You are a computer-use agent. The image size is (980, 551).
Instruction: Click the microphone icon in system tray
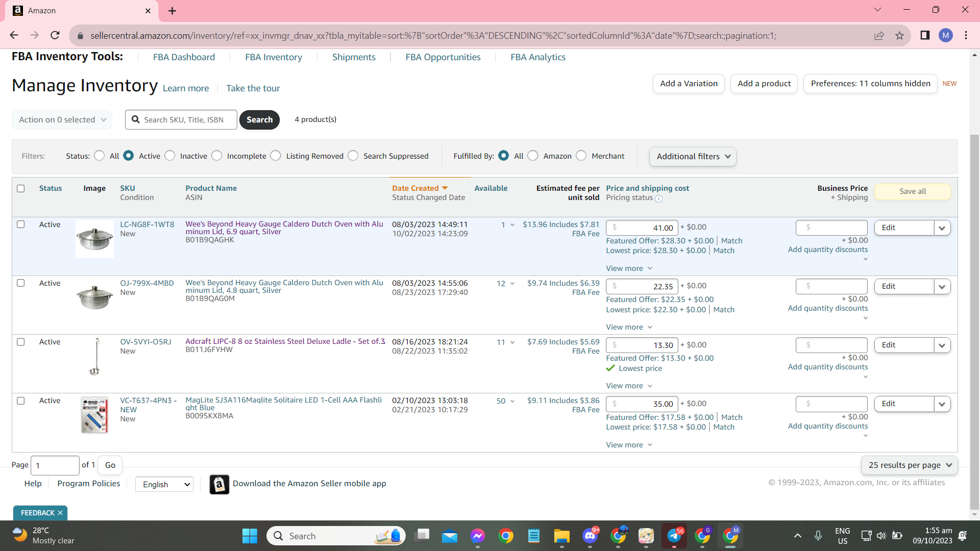818,536
